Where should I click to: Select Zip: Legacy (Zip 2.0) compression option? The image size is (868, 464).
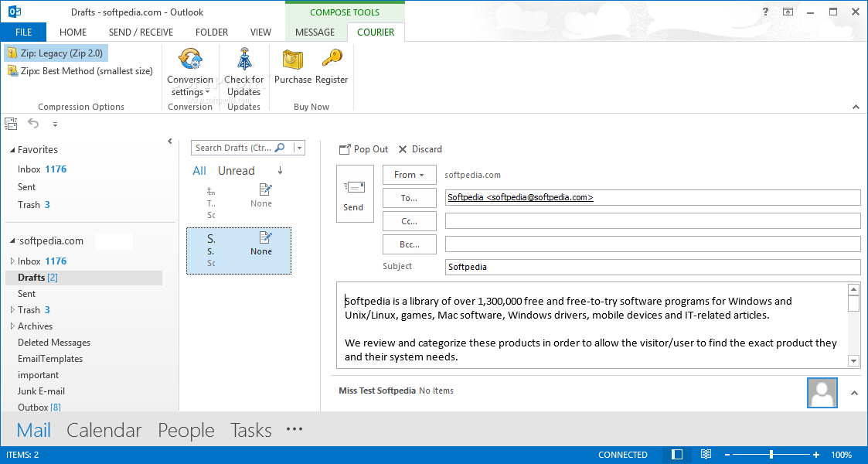point(55,53)
